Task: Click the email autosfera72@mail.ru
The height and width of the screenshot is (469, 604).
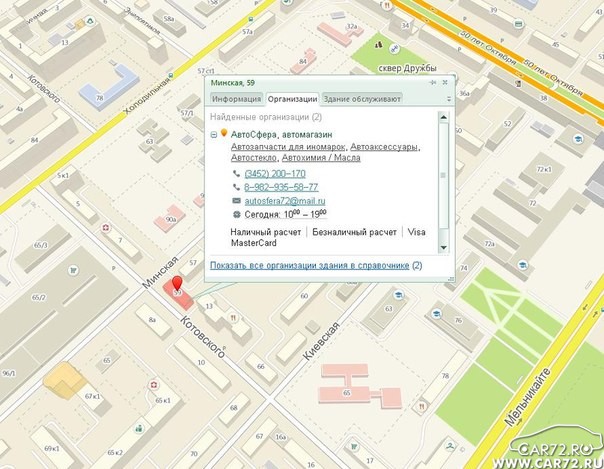Action: click(285, 201)
